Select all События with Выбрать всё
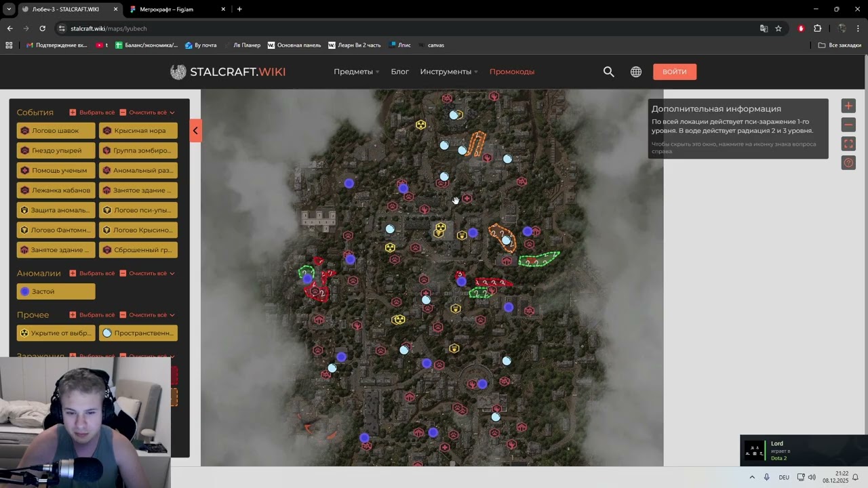Image resolution: width=868 pixels, height=488 pixels. (x=92, y=113)
